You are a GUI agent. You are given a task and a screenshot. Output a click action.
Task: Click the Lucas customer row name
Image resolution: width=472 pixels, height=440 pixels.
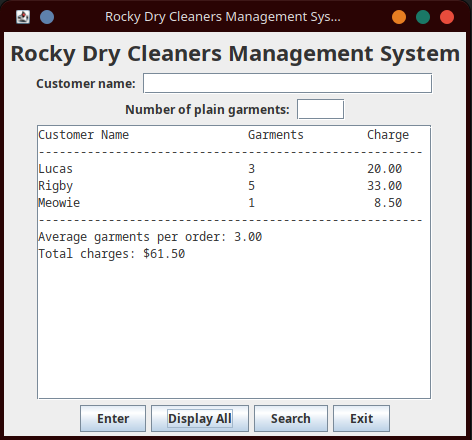55,169
